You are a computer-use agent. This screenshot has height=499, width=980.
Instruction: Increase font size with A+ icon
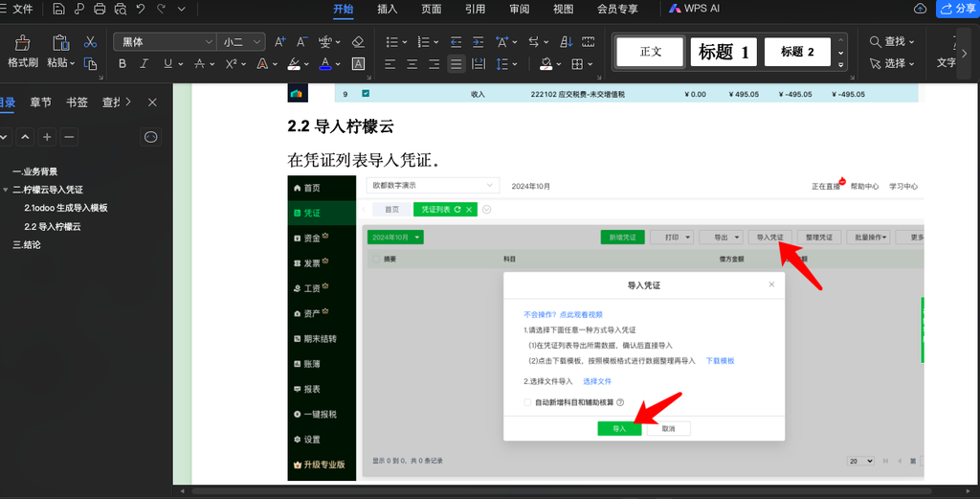pyautogui.click(x=280, y=42)
